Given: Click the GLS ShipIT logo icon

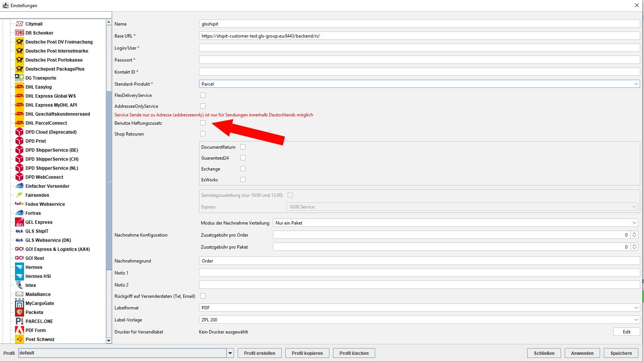Looking at the screenshot, I should 20,231.
